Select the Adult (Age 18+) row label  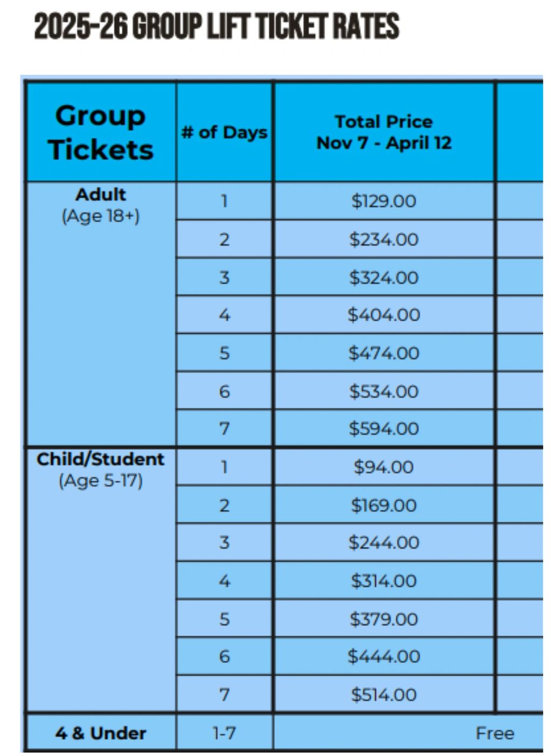click(101, 205)
